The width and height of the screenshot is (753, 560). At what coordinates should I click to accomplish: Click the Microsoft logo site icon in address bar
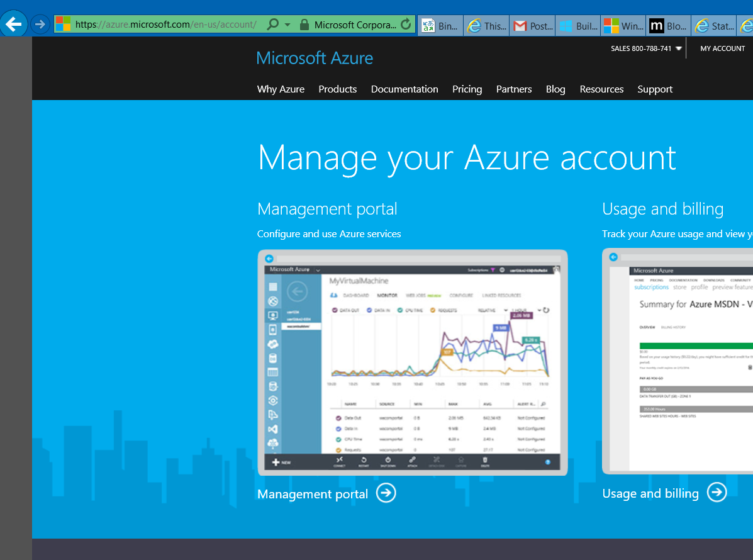pos(64,25)
